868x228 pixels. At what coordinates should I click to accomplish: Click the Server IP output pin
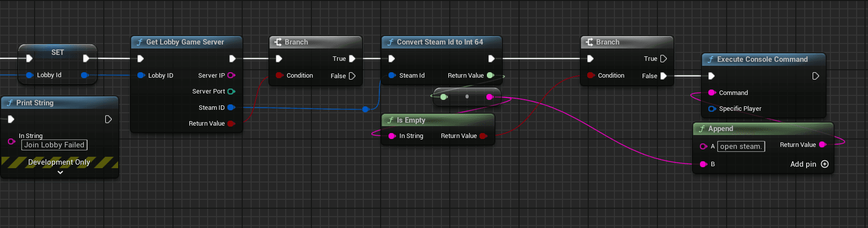pyautogui.click(x=231, y=75)
